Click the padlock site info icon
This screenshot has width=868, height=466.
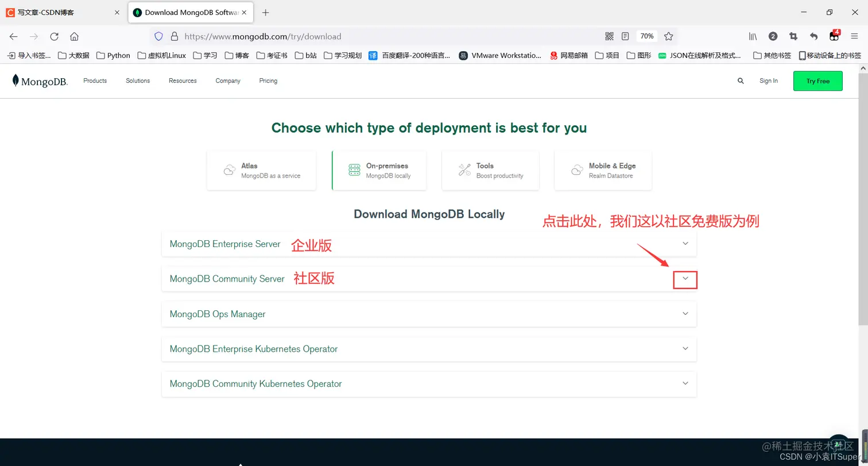pyautogui.click(x=175, y=36)
